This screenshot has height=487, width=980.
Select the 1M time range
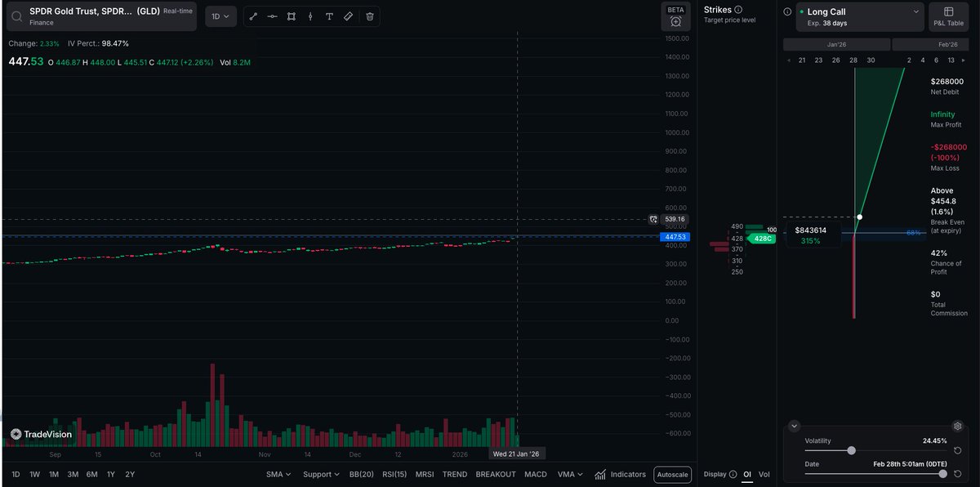[54, 474]
